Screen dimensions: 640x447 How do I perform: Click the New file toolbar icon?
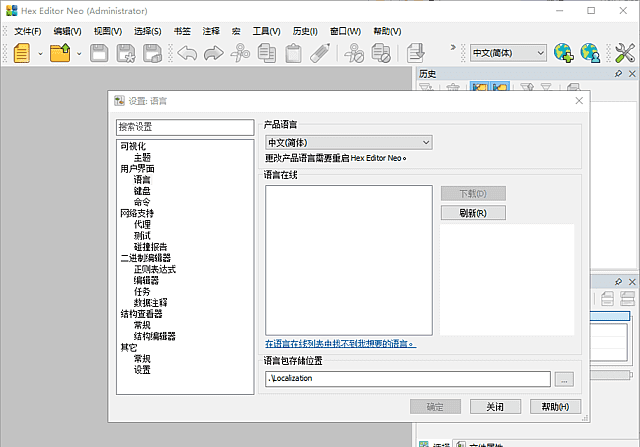pyautogui.click(x=22, y=53)
